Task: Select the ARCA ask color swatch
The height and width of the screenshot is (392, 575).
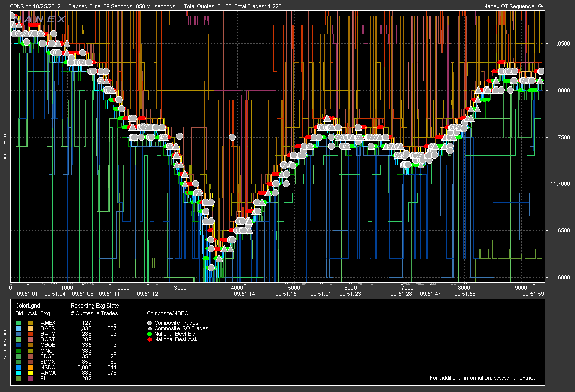Action: (x=31, y=373)
